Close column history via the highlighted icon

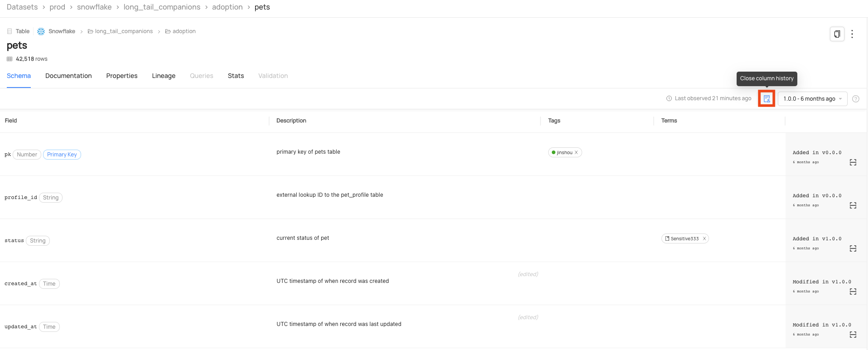(767, 98)
